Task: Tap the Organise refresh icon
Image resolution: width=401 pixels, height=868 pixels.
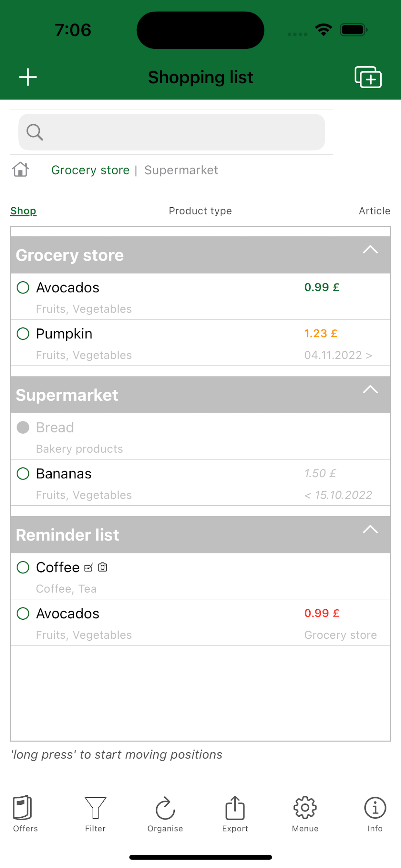Action: (x=165, y=808)
